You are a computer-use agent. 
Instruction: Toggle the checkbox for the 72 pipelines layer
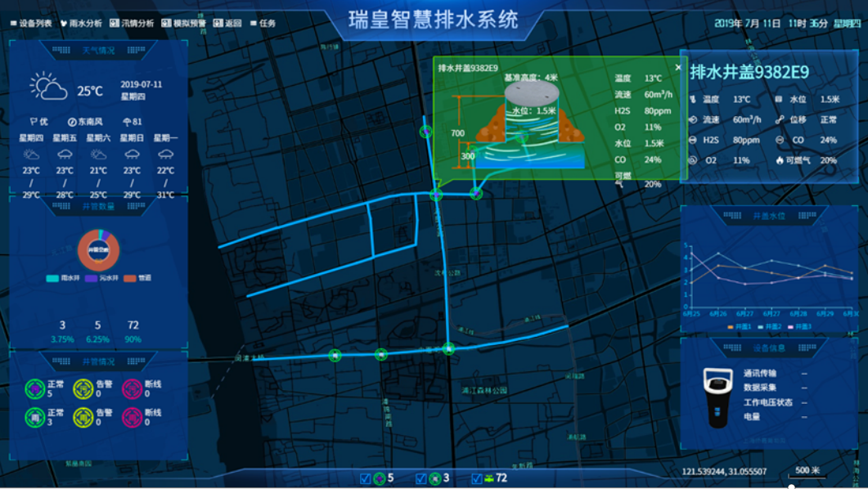pos(476,478)
